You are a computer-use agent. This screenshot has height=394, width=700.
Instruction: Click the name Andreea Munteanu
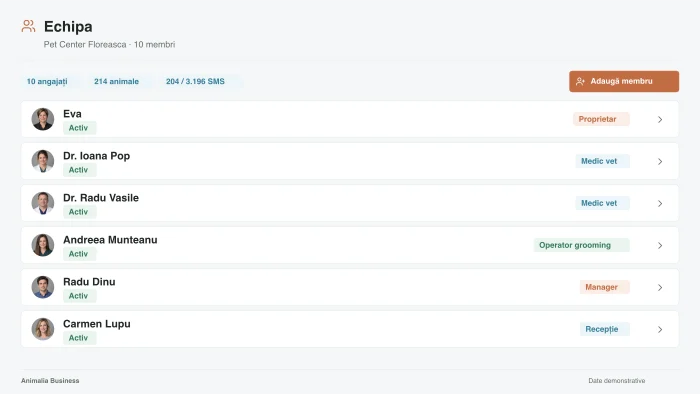tap(110, 240)
